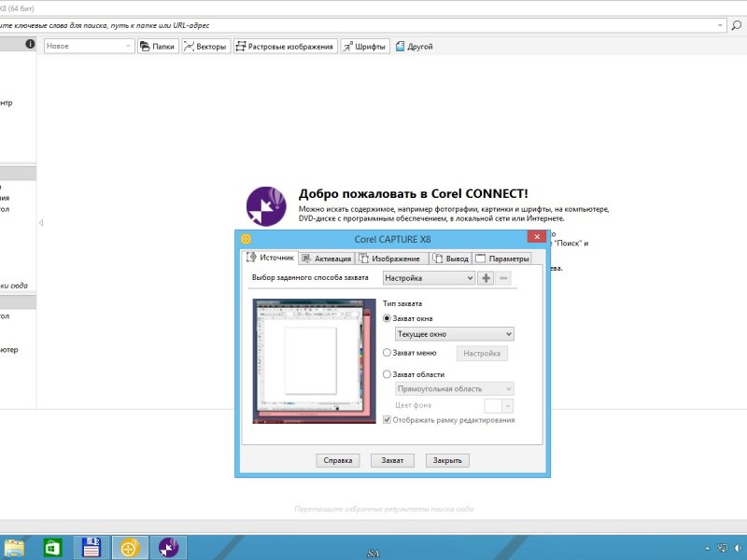This screenshot has width=747, height=560.
Task: Switch to Corel CONNECT taskbar icon
Action: pos(169,548)
